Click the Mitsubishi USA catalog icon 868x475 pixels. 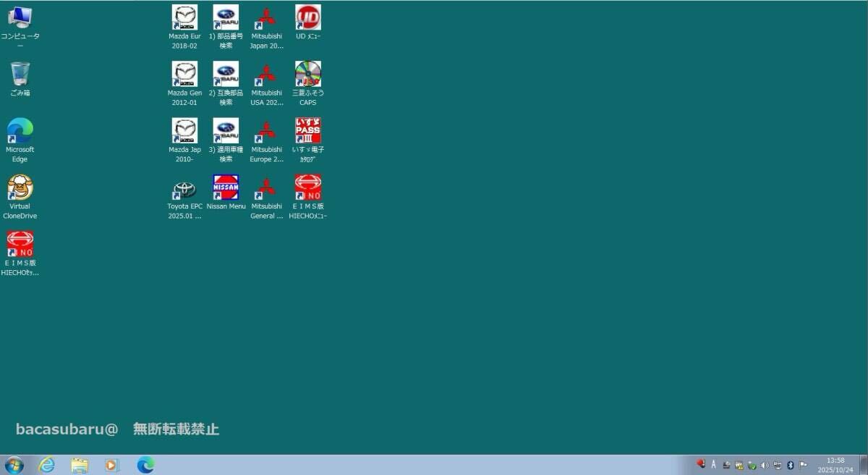pos(267,75)
